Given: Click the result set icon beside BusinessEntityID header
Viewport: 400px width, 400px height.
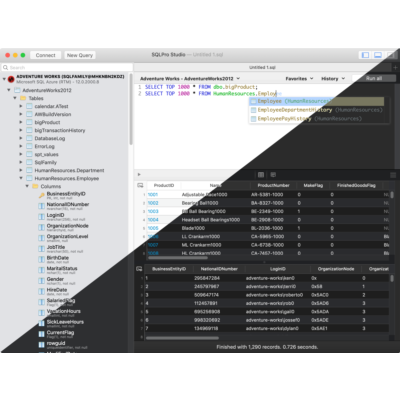Looking at the screenshot, I should click(139, 269).
